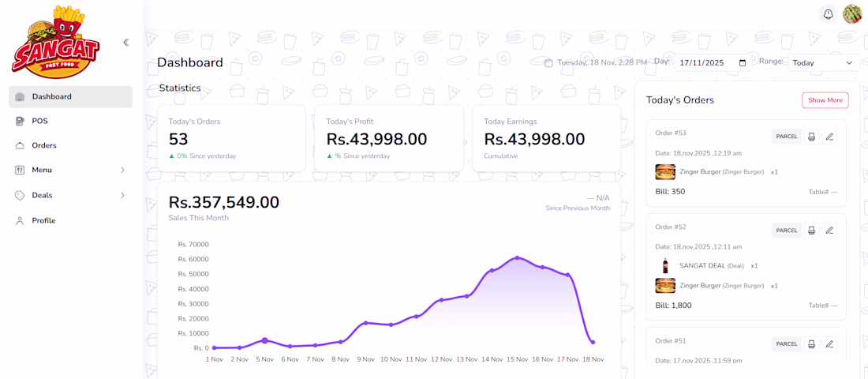This screenshot has width=868, height=379.
Task: Open Orders page from sidebar
Action: (x=44, y=145)
